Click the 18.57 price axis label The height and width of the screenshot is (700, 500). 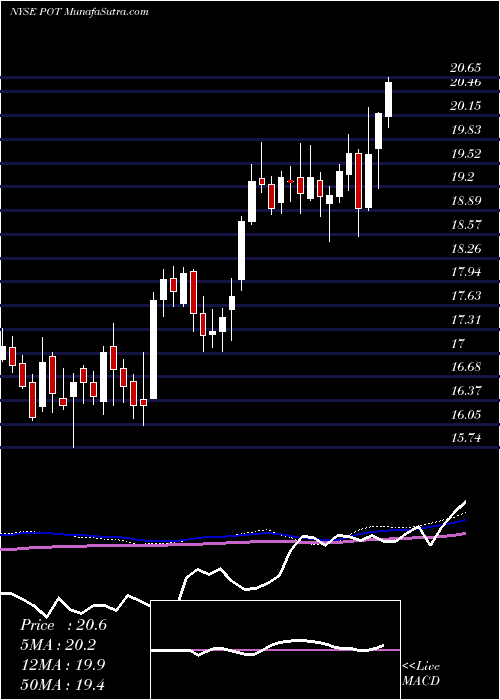(x=466, y=225)
